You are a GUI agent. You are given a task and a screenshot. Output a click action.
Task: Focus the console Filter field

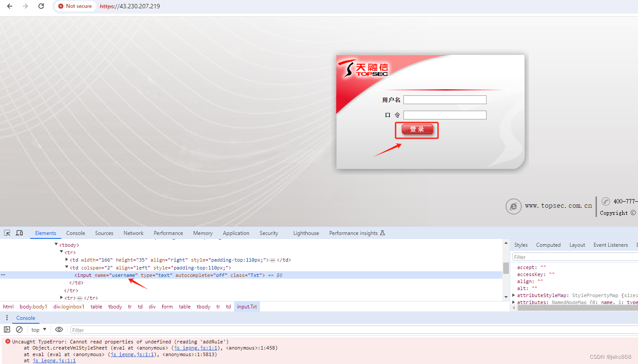(x=354, y=330)
